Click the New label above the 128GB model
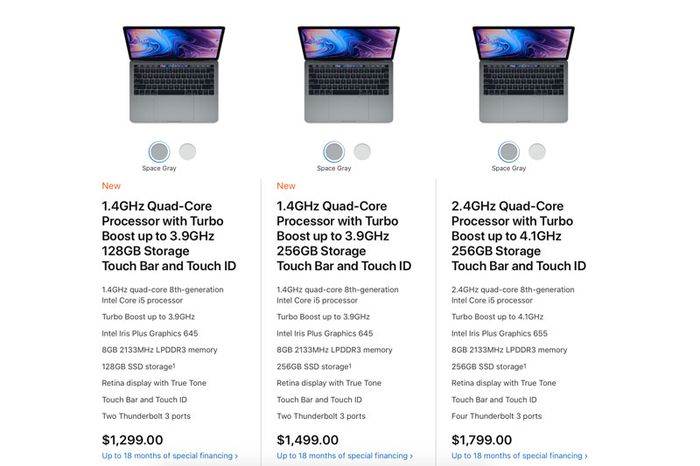Image resolution: width=700 pixels, height=466 pixels. point(110,185)
